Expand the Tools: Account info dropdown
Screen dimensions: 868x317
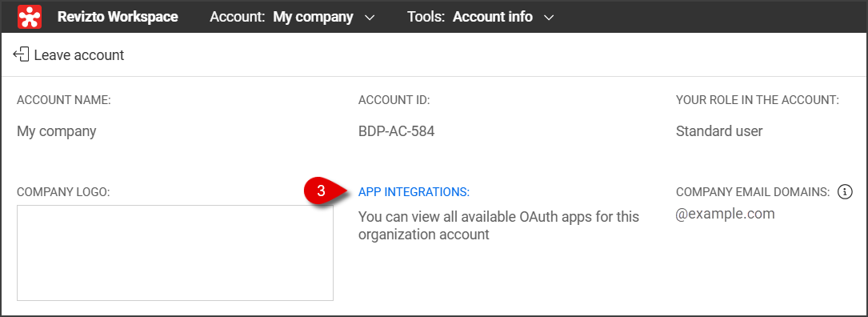(481, 17)
